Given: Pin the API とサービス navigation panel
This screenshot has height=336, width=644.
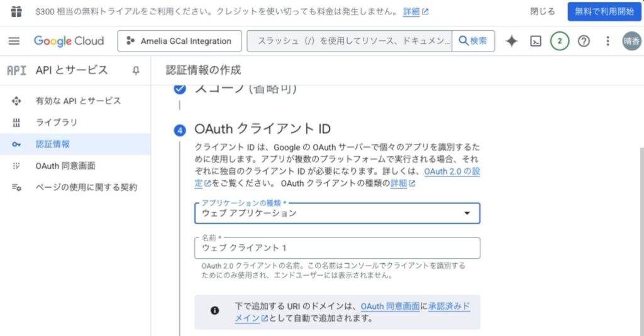Looking at the screenshot, I should coord(136,70).
